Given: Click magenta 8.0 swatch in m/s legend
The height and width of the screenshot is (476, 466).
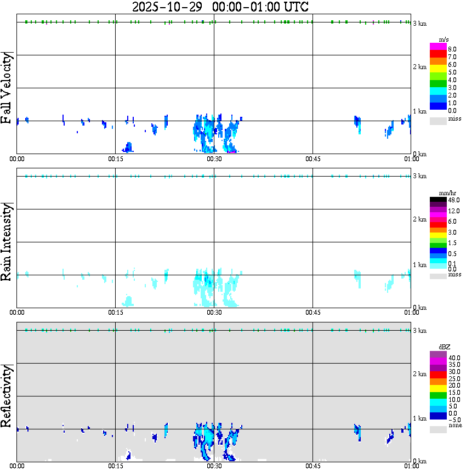Looking at the screenshot, I should coord(438,47).
